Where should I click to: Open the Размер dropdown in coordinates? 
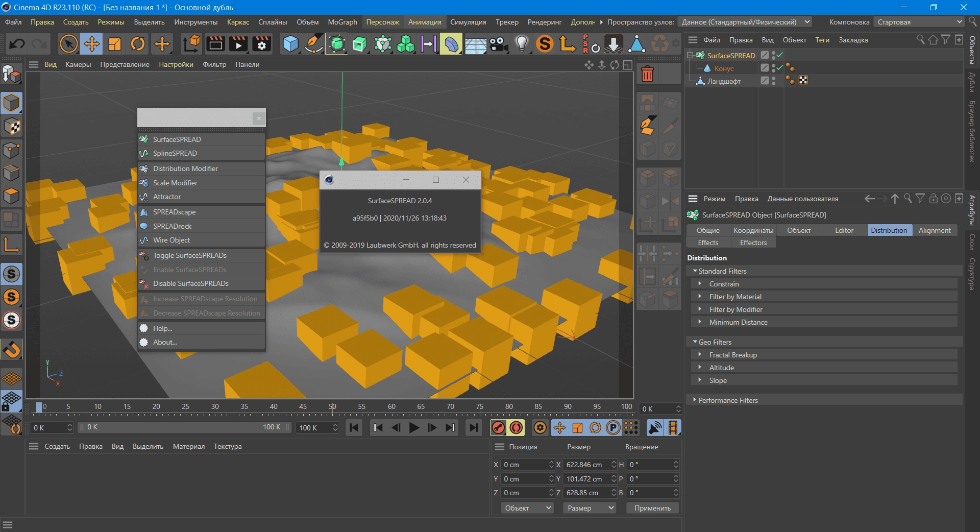pos(590,508)
